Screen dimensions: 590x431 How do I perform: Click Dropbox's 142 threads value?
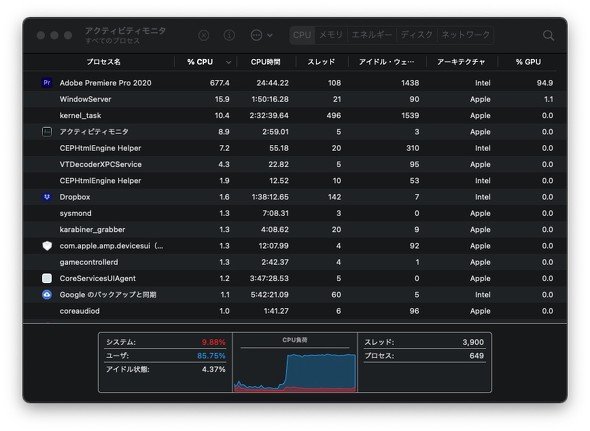click(x=334, y=197)
